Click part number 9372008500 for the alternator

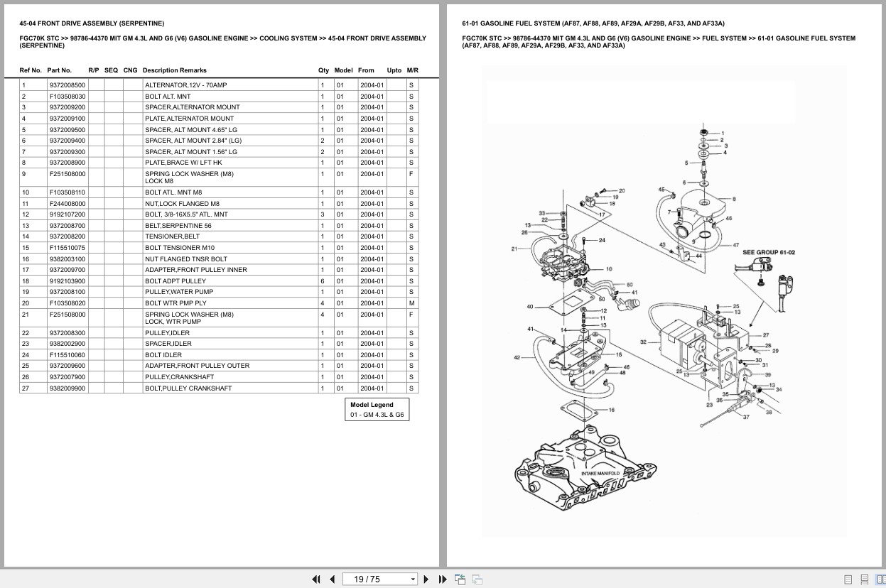pos(67,85)
